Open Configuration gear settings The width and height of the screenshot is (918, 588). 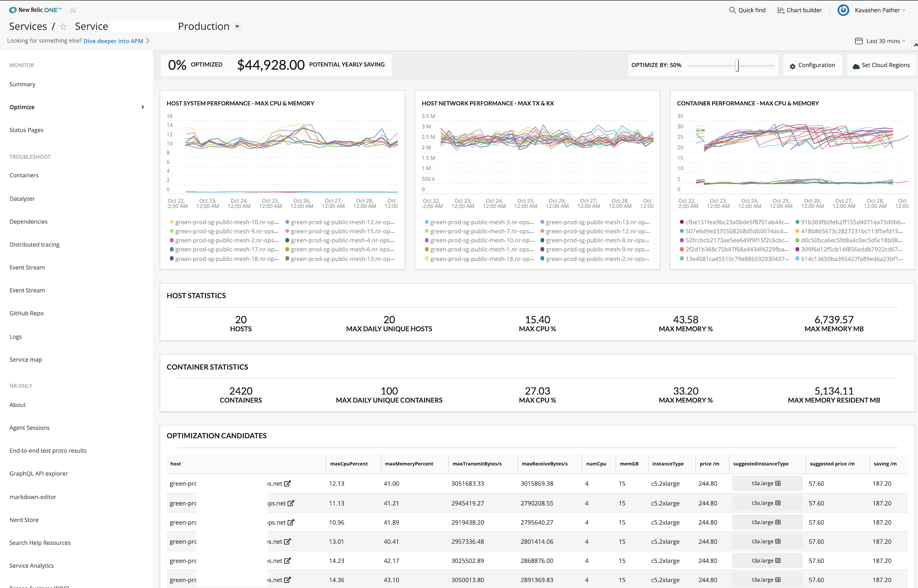pyautogui.click(x=812, y=65)
